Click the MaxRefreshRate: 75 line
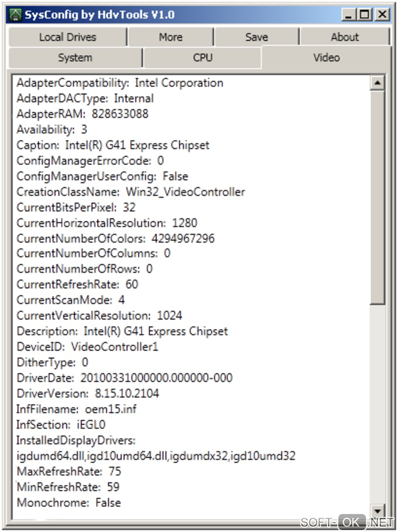The width and height of the screenshot is (398, 532). [x=69, y=472]
